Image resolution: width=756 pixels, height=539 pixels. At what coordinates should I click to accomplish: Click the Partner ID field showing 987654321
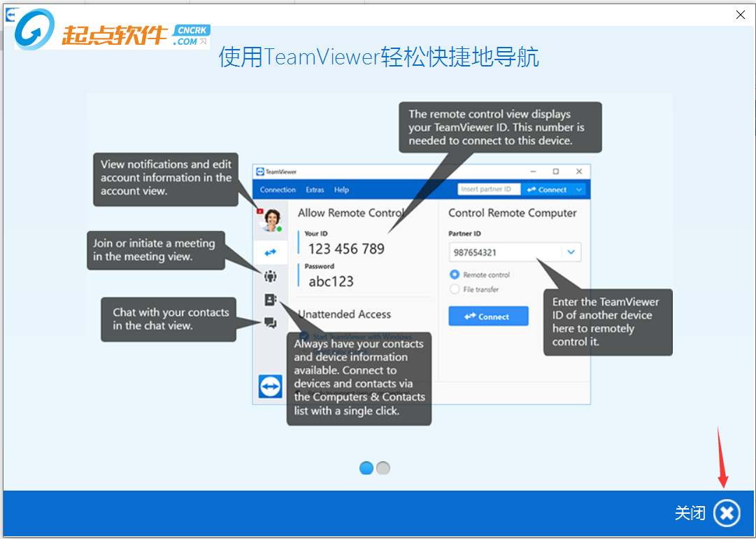point(515,252)
